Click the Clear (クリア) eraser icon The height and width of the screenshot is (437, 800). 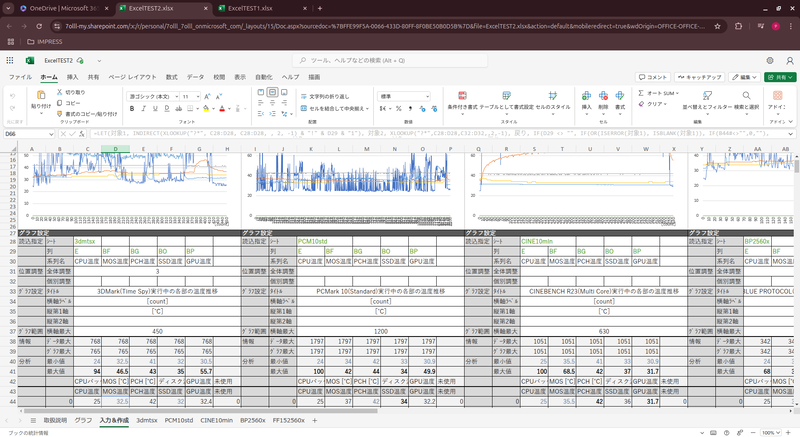(x=642, y=104)
